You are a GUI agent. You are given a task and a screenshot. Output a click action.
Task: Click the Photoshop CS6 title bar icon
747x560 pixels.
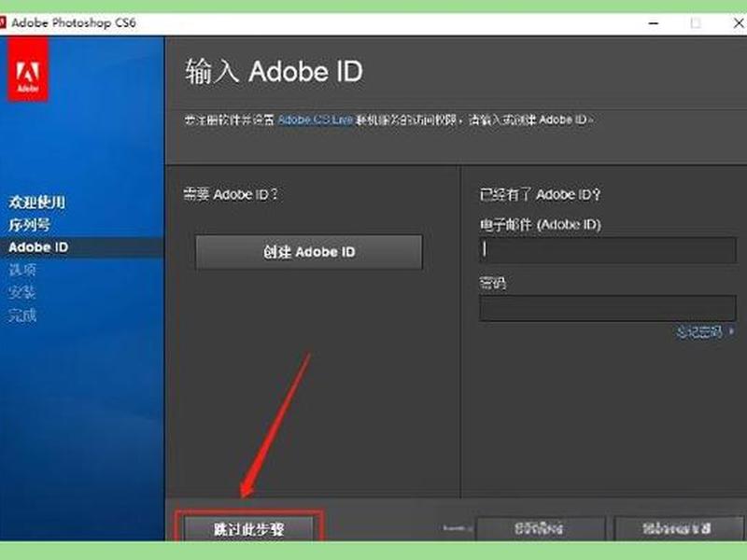tap(3, 22)
